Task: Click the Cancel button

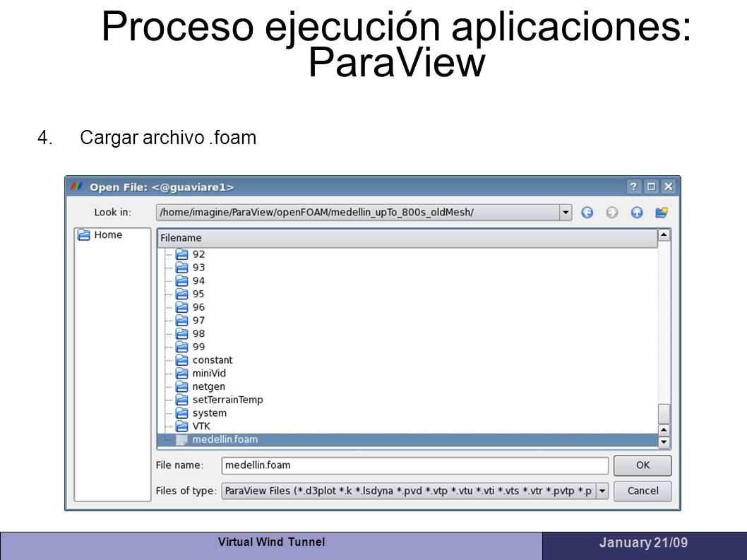Action: (643, 492)
